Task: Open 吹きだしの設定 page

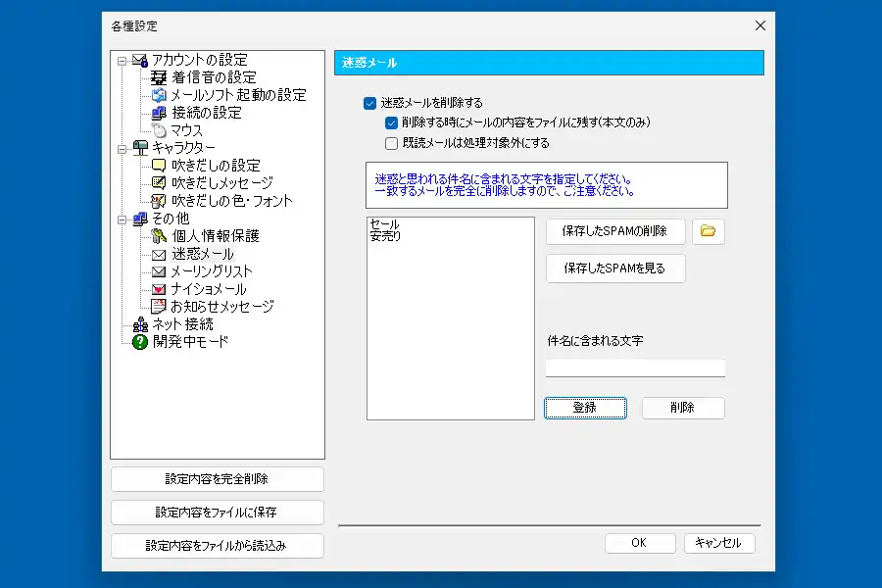Action: 216,166
